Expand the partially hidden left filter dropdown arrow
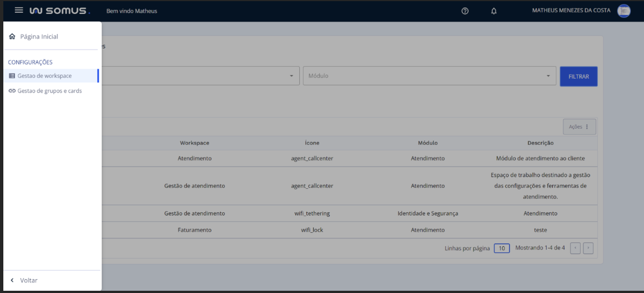644x293 pixels. tap(291, 76)
